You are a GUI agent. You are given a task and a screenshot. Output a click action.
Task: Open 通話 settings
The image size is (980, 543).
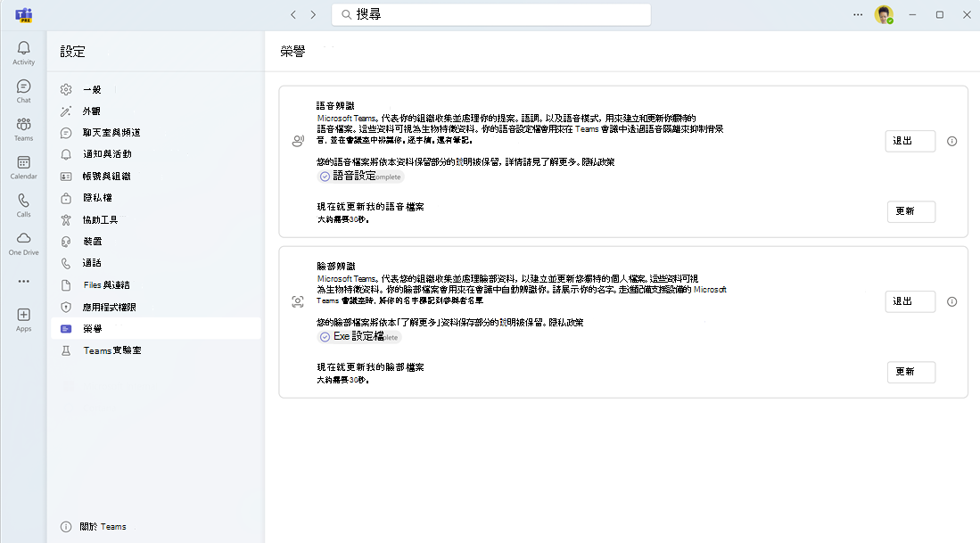coord(156,263)
